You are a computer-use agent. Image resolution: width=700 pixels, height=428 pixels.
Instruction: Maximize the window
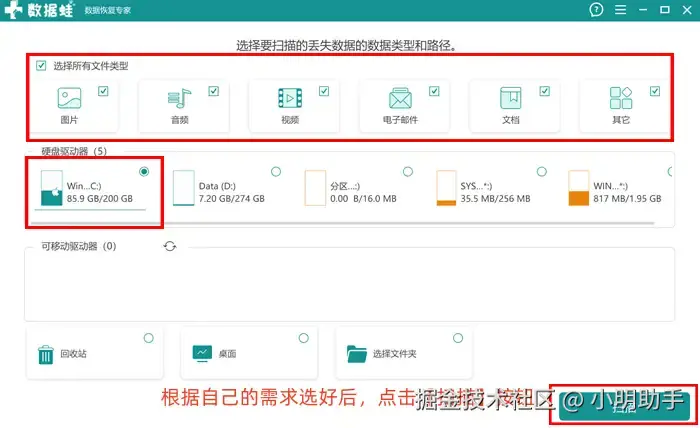pos(665,9)
